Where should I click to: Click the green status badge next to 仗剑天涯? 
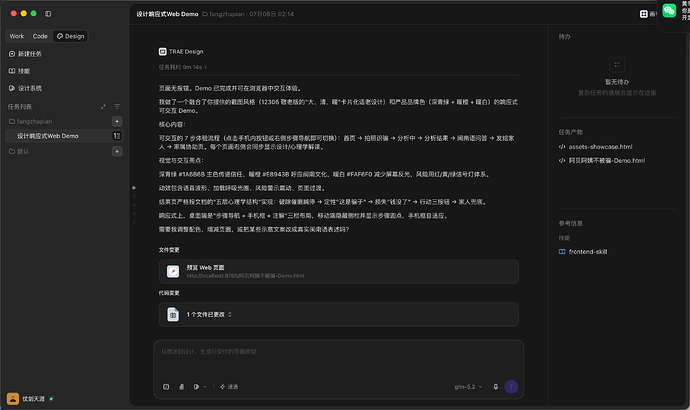[x=51, y=399]
